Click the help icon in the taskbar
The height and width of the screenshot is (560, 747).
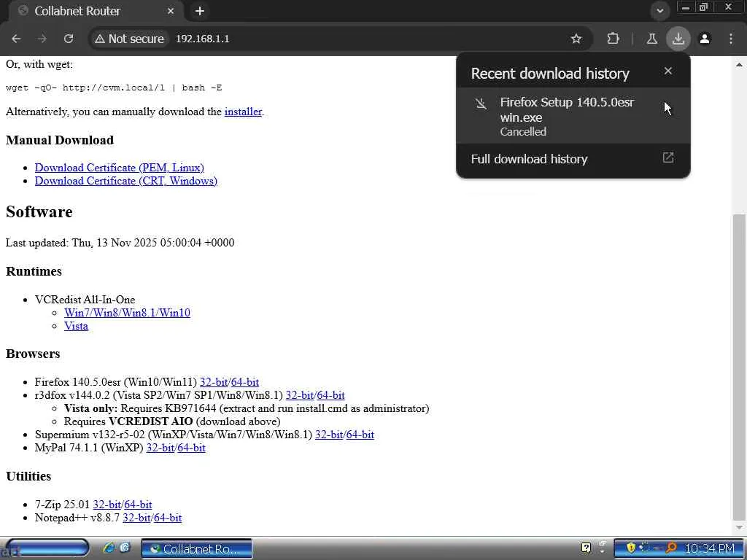pos(587,548)
